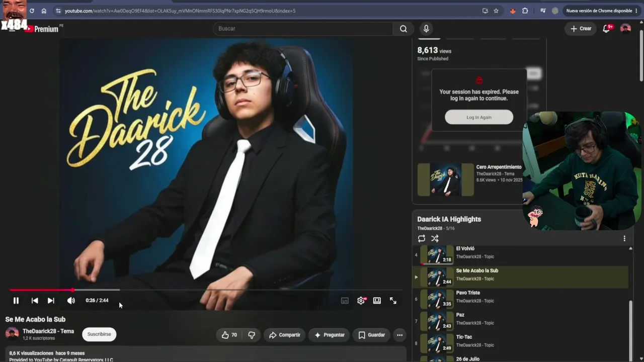Open the Chrome profile avatar
Screen dimensions: 644x362
click(x=555, y=11)
